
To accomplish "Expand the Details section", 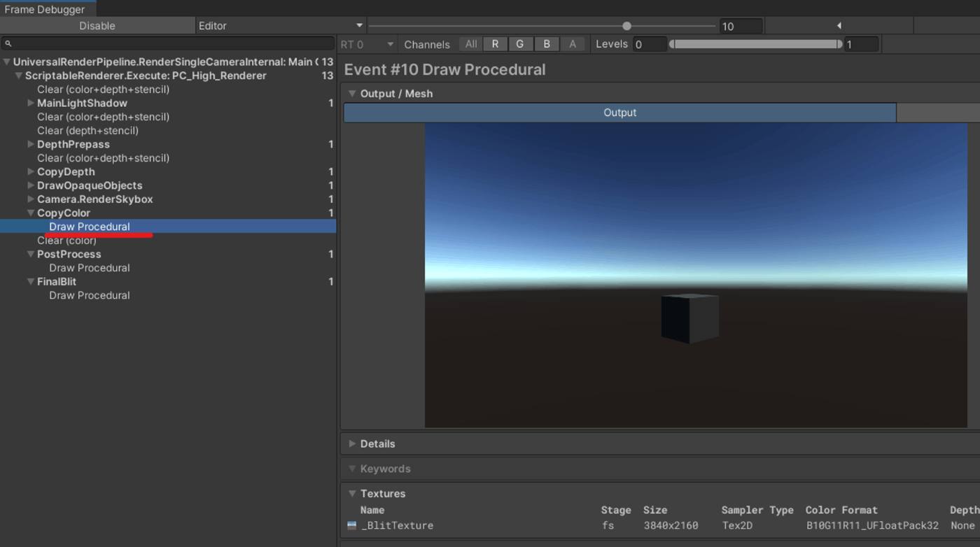I will pyautogui.click(x=352, y=443).
